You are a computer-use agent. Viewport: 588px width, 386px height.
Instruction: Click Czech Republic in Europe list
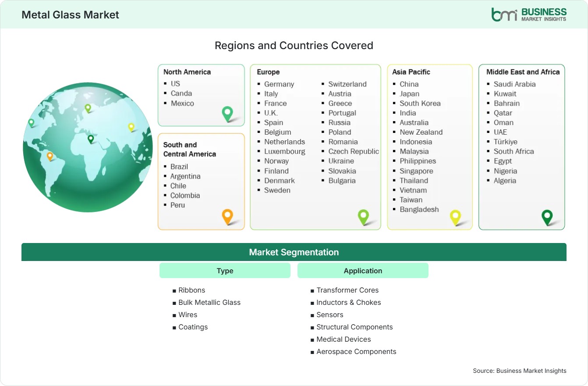pos(354,151)
